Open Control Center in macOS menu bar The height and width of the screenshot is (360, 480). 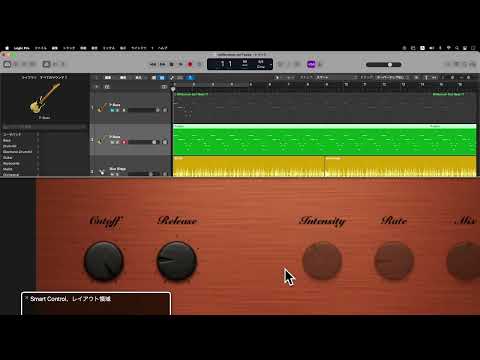465,48
